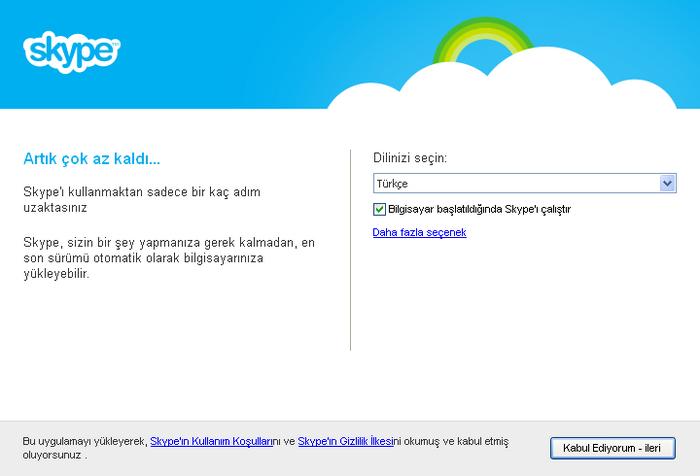Open the 'Daha fazla seçenek' link
700x476 pixels.
[419, 233]
